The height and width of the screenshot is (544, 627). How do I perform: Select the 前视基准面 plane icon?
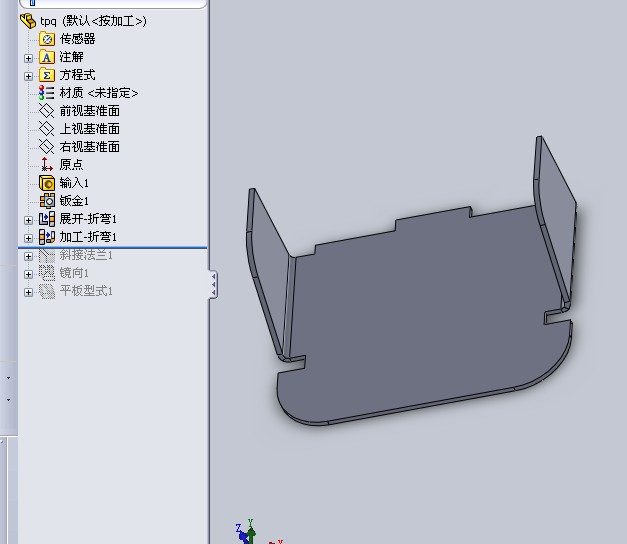[47, 111]
